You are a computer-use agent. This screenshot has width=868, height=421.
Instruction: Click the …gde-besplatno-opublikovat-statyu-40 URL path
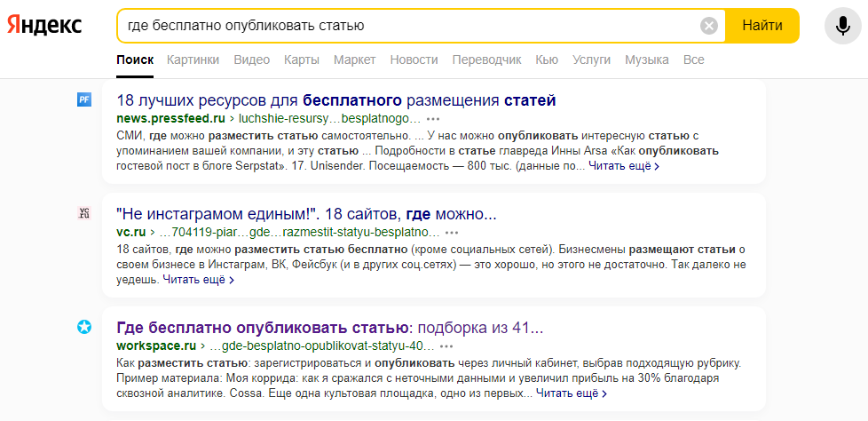321,346
